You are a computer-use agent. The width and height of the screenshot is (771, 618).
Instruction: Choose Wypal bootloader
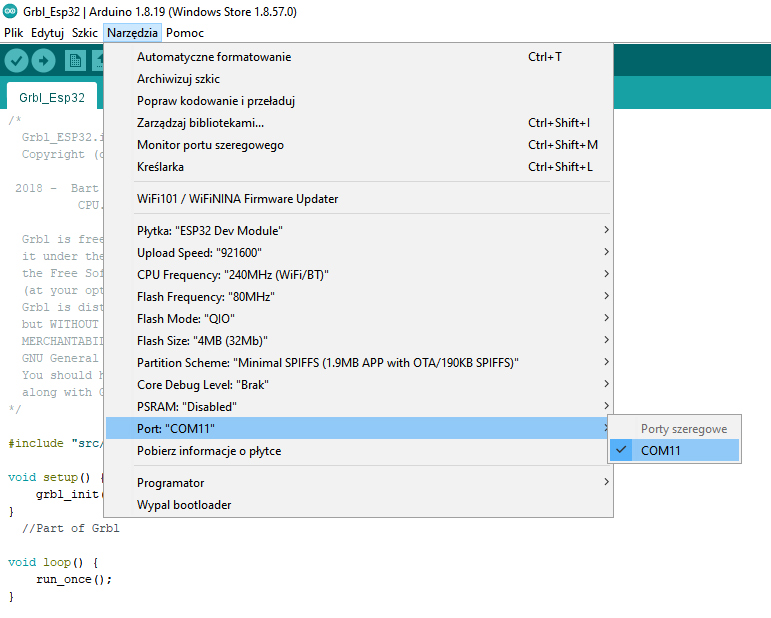click(x=359, y=505)
